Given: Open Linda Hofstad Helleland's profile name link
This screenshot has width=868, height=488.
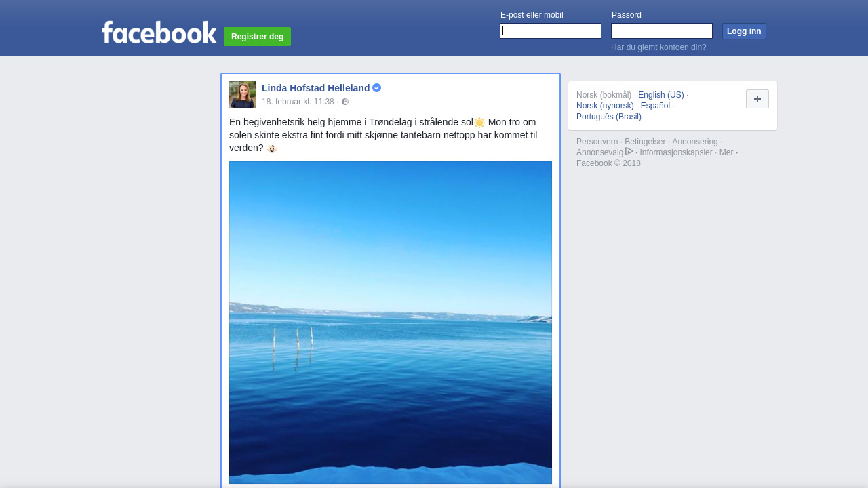Looking at the screenshot, I should [315, 88].
